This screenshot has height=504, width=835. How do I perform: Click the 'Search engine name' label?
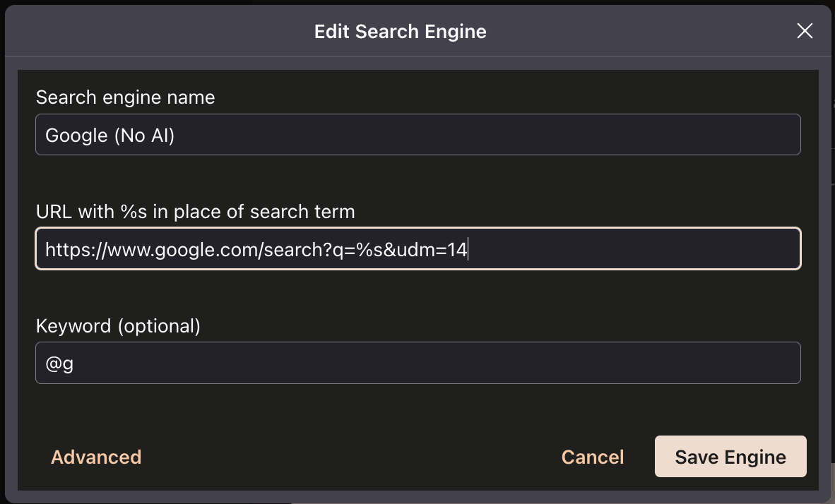click(125, 97)
